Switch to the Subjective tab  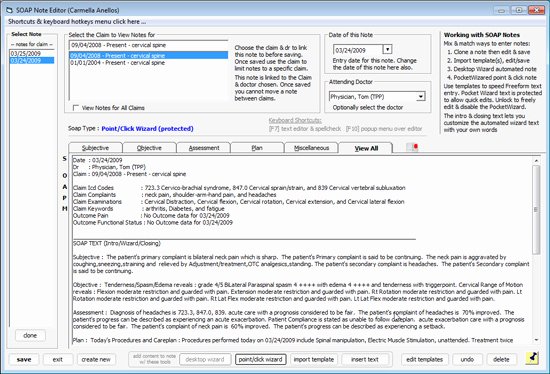[x=95, y=148]
